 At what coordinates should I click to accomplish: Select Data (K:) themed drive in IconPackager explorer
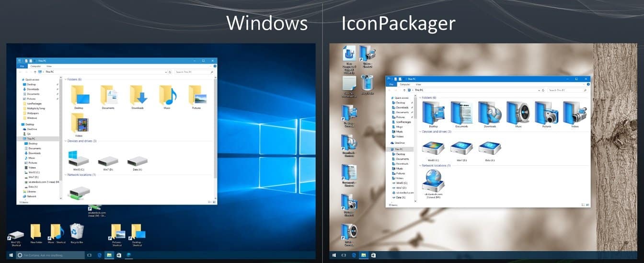click(x=490, y=149)
